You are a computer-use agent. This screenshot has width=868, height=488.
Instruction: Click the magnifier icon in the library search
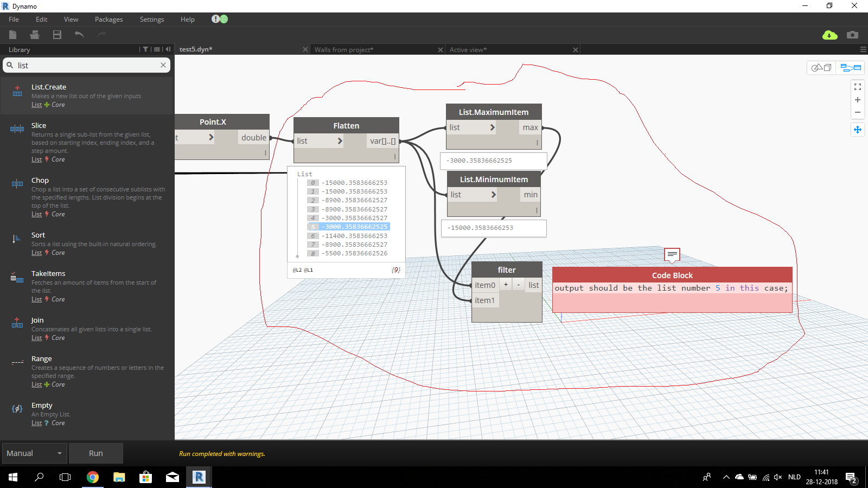click(x=10, y=65)
